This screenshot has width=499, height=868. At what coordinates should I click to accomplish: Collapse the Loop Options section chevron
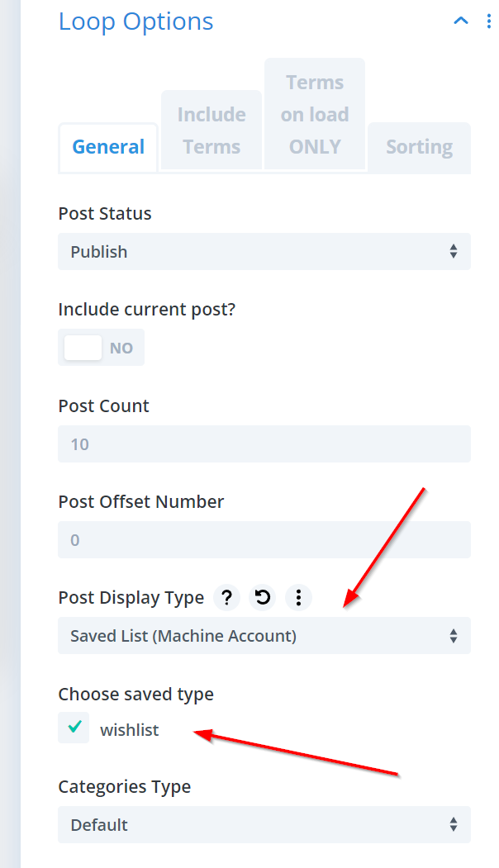461,21
